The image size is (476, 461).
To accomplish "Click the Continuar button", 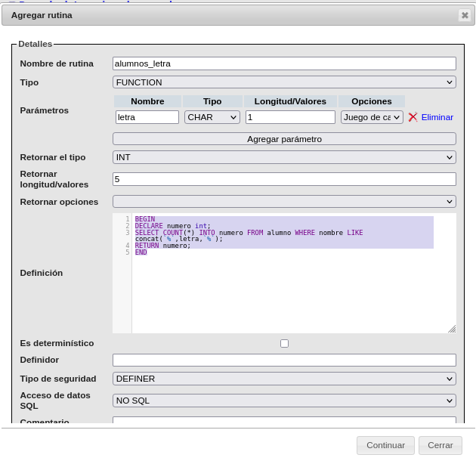I will point(385,445).
